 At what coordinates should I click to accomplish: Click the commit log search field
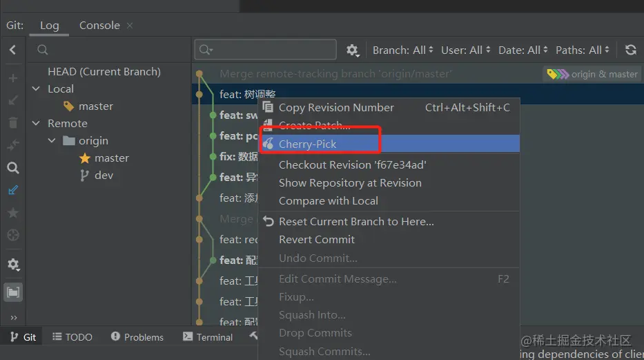265,50
